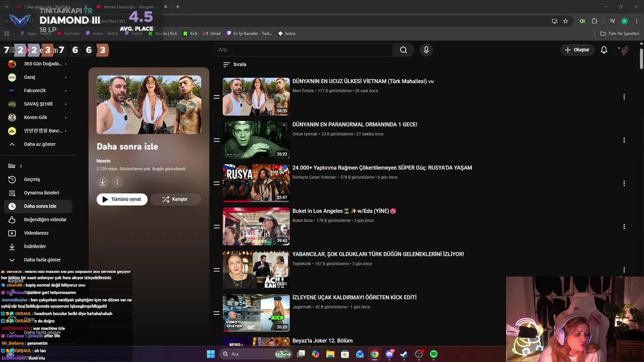The image size is (644, 362).
Task: Open Steam from the taskbar
Action: pyautogui.click(x=404, y=354)
